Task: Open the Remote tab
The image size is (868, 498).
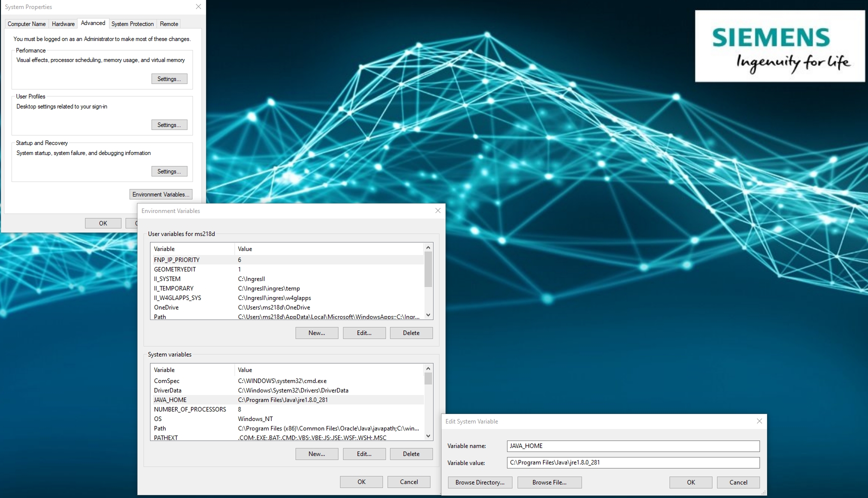Action: [169, 24]
